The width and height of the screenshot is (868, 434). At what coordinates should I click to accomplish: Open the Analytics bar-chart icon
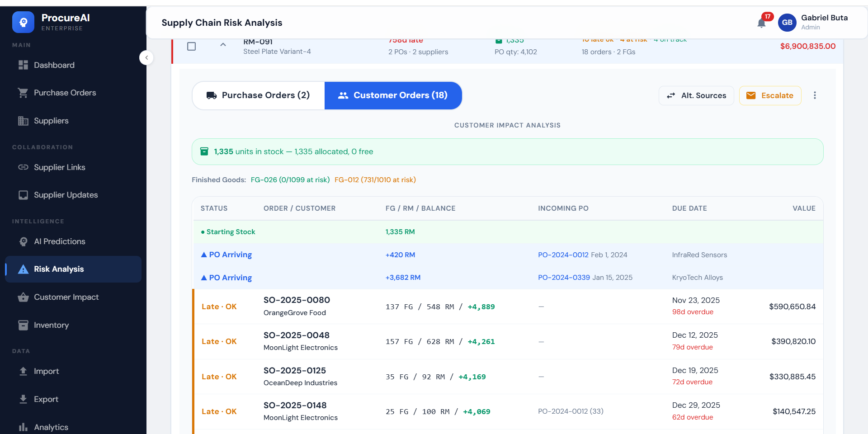[x=23, y=427]
